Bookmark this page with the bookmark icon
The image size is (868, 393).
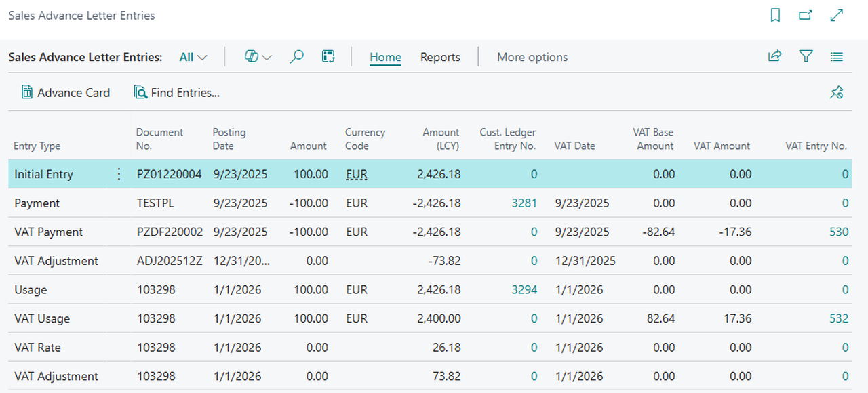pos(776,15)
